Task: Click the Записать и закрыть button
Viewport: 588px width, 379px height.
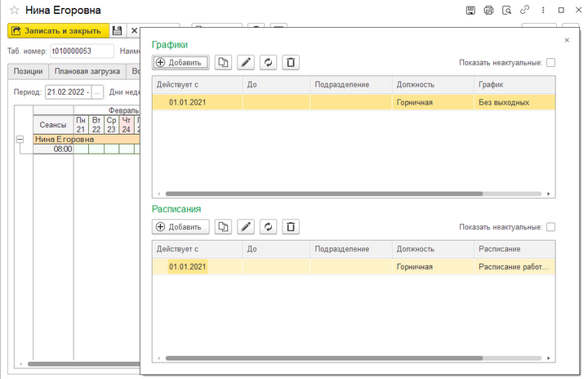Action: coord(57,31)
